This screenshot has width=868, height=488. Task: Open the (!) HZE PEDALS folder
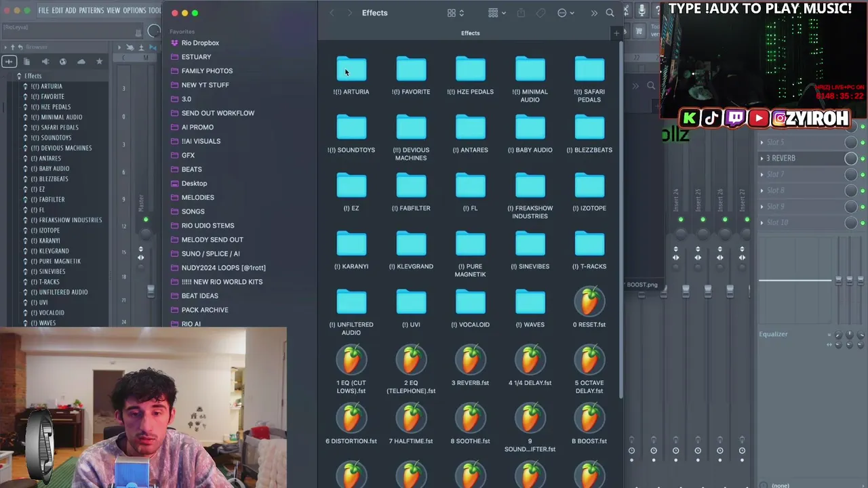(x=471, y=70)
